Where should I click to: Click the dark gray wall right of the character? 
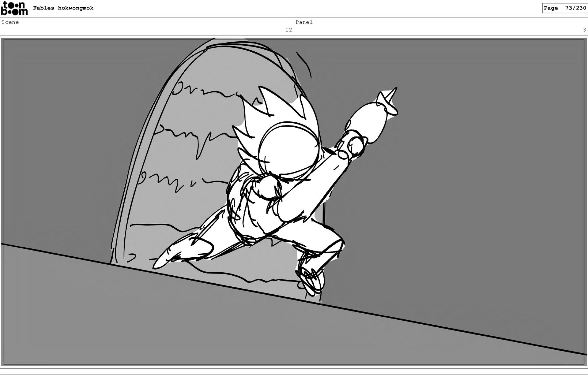pyautogui.click(x=475, y=184)
